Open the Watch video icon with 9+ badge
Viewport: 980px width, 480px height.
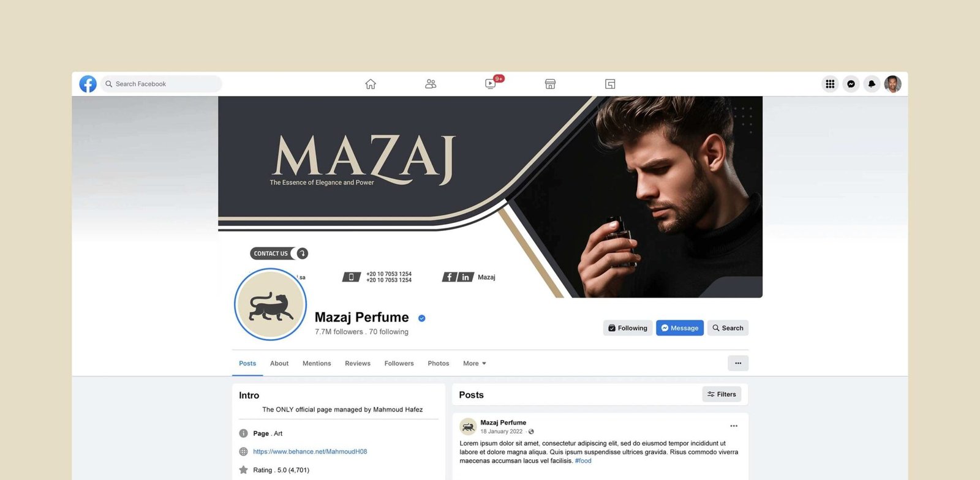coord(492,83)
